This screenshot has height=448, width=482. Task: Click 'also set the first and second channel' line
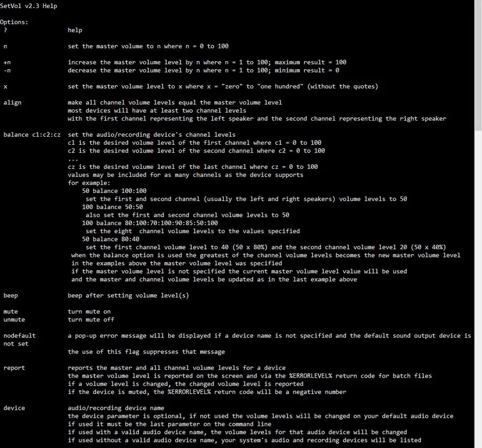click(187, 215)
